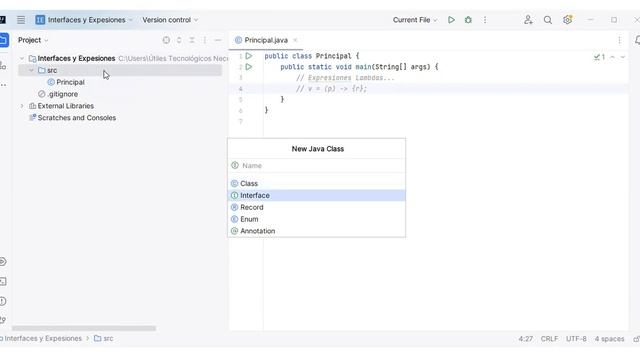The height and width of the screenshot is (360, 640).
Task: Open more tool windows ellipsis
Action: coord(3,85)
